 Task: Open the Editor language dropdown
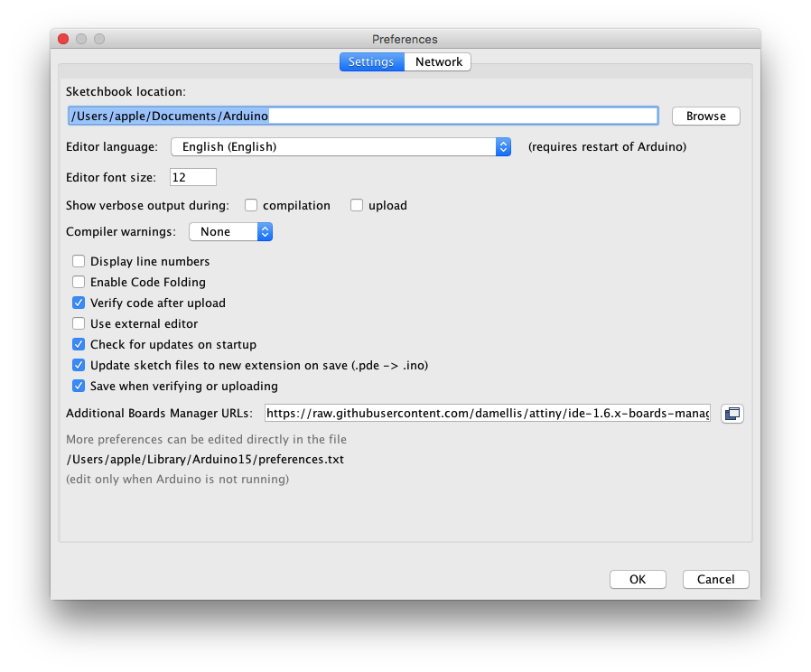coord(340,147)
